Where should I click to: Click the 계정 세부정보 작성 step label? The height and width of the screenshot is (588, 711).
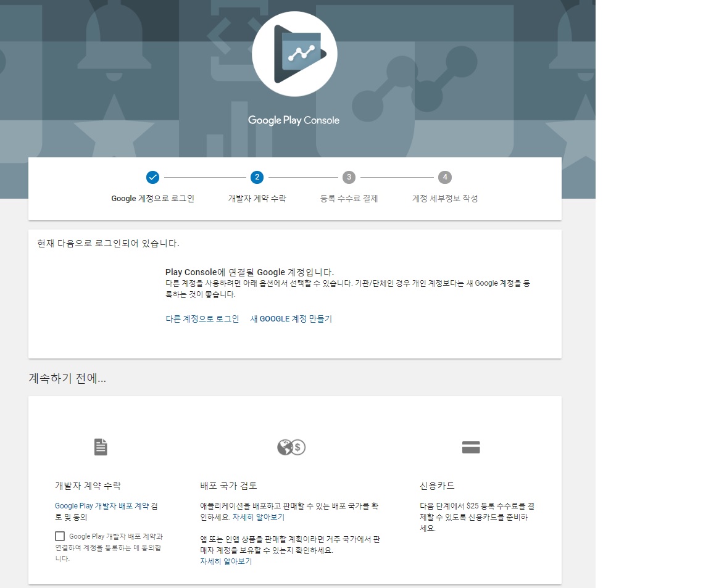tap(445, 199)
